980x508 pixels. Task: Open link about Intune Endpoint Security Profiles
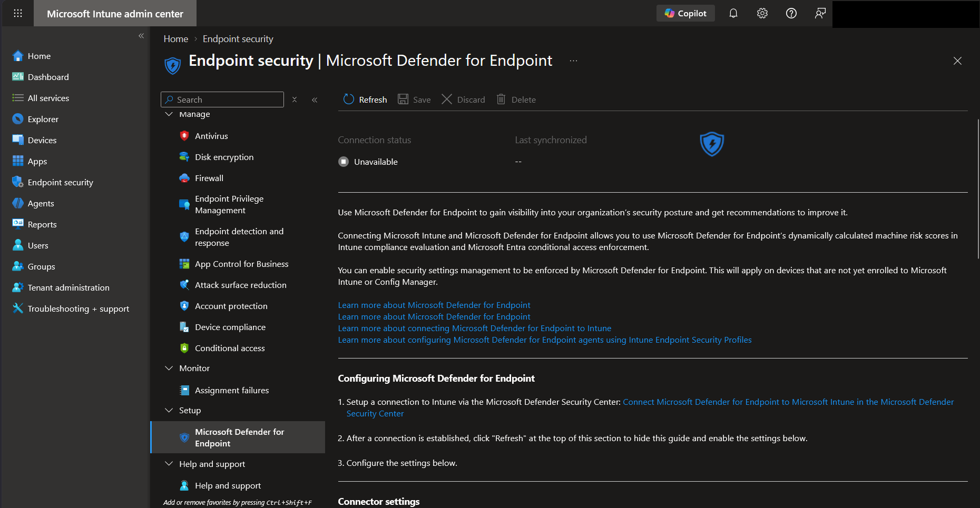click(545, 340)
